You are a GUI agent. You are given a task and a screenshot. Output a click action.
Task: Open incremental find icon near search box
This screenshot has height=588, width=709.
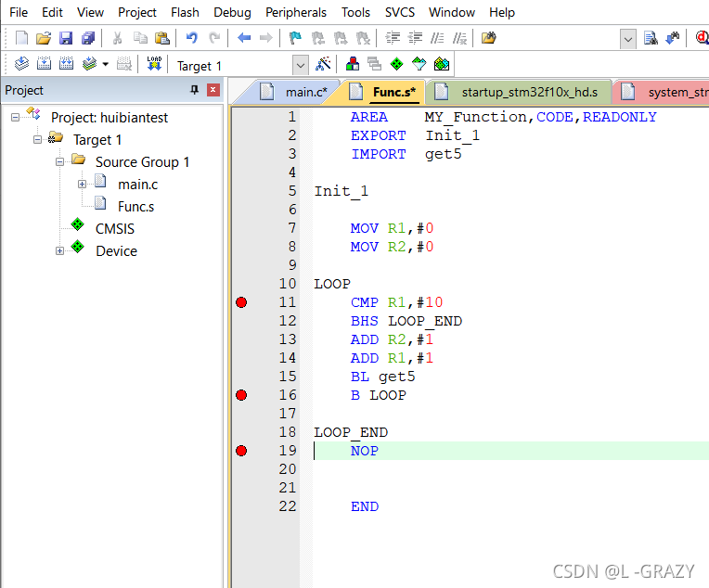[673, 38]
